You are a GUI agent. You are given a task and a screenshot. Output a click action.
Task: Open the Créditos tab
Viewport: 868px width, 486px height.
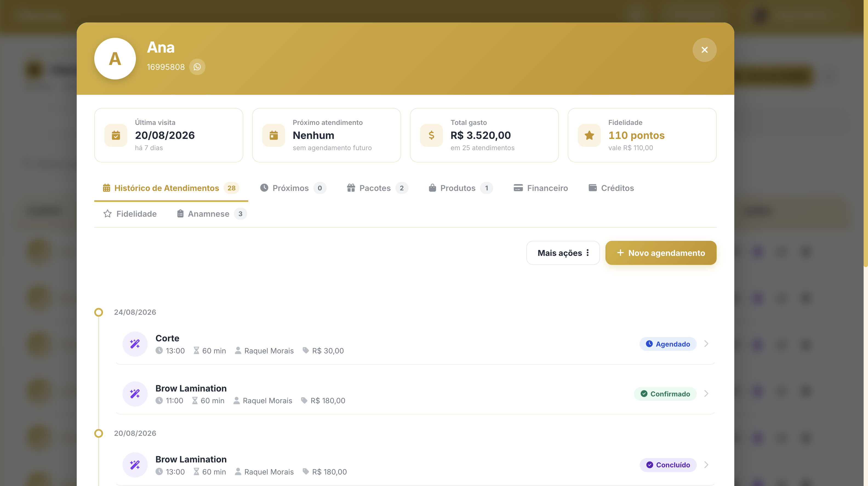click(x=611, y=188)
